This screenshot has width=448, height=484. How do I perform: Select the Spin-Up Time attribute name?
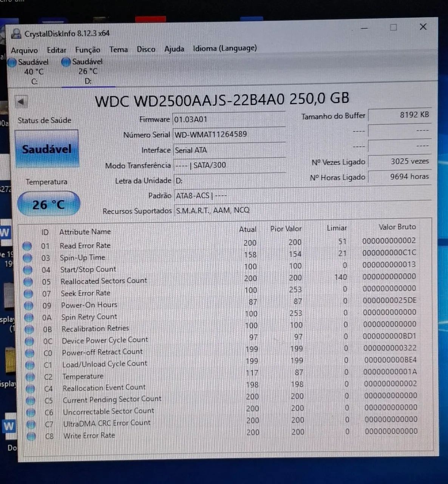(x=82, y=258)
